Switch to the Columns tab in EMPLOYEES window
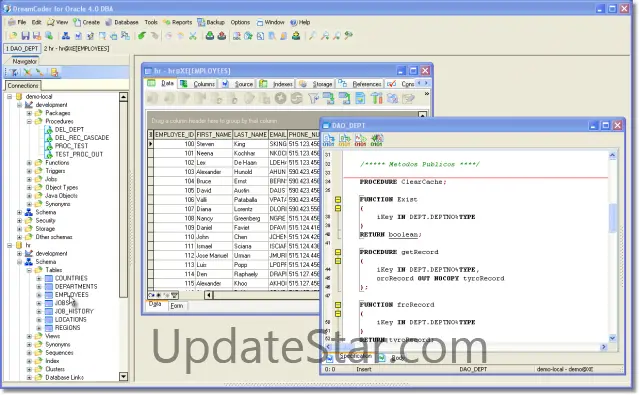The image size is (639, 395). click(198, 84)
